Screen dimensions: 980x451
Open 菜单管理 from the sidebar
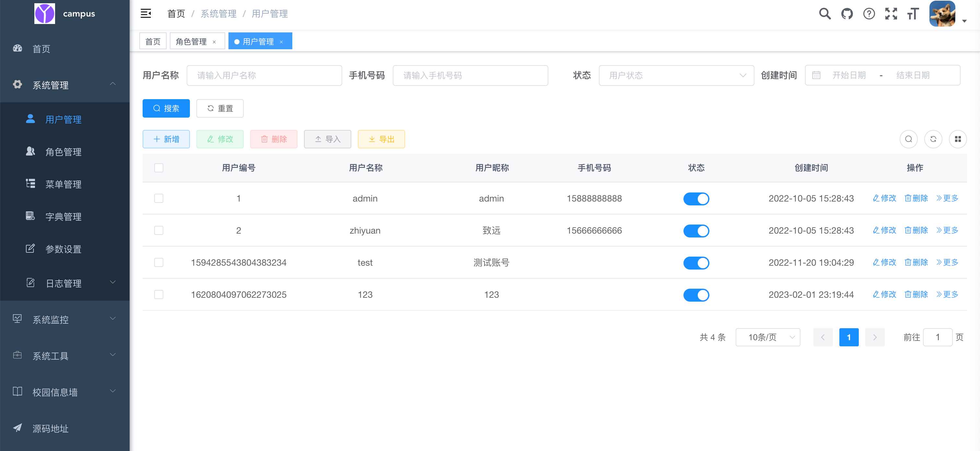coord(63,184)
